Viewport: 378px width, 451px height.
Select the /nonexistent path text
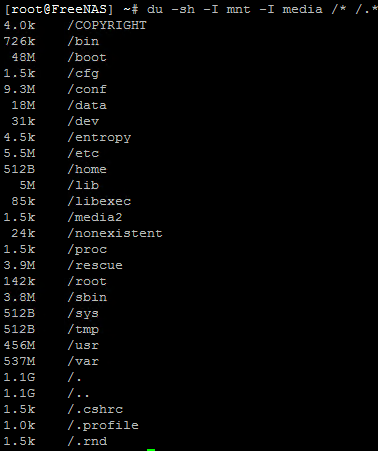tap(115, 234)
